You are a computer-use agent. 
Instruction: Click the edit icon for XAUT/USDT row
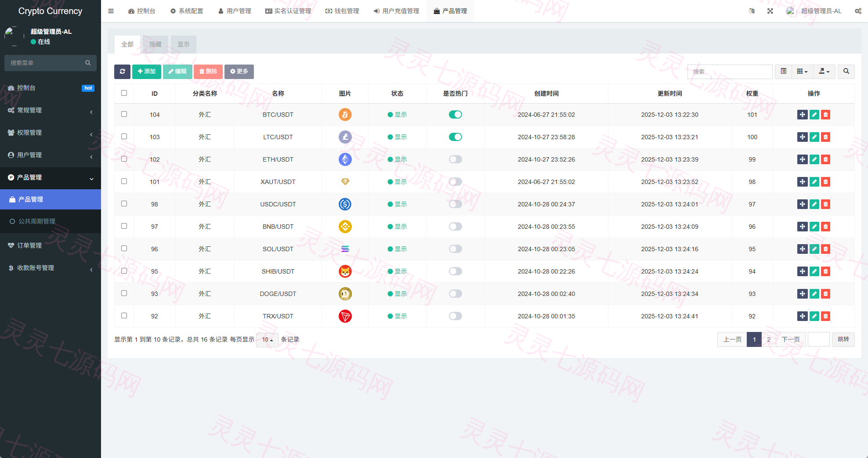tap(814, 182)
